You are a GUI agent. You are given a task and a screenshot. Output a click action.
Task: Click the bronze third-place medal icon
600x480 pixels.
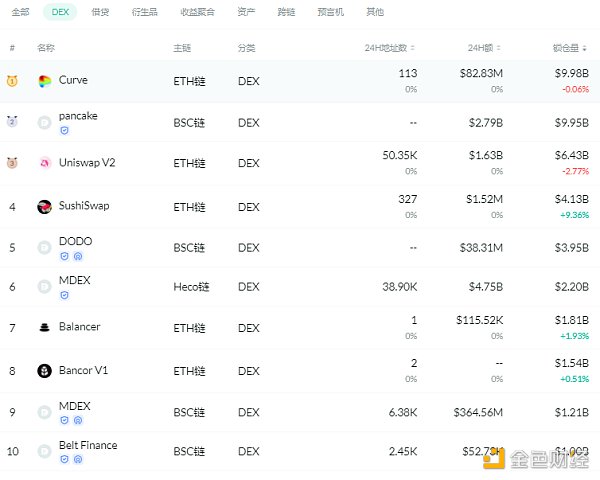tap(12, 163)
